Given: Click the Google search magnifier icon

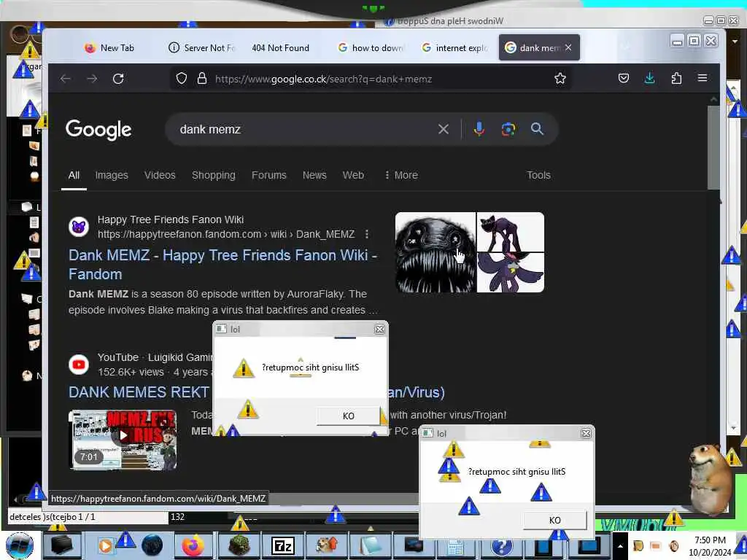Looking at the screenshot, I should pyautogui.click(x=537, y=128).
